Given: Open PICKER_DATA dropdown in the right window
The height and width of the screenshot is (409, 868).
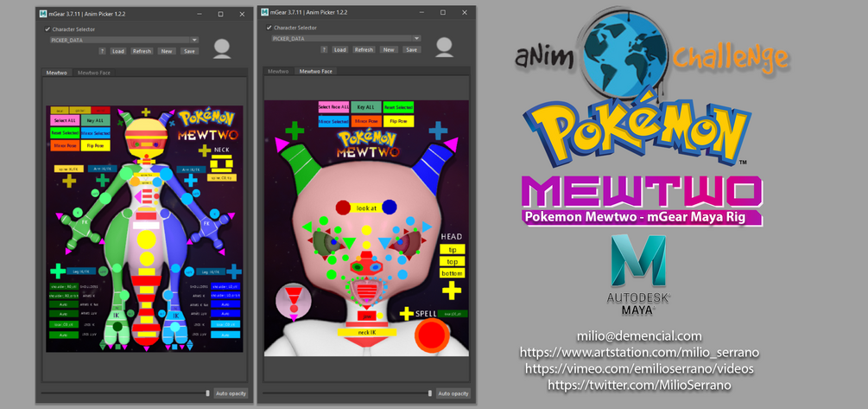Looking at the screenshot, I should click(x=346, y=38).
